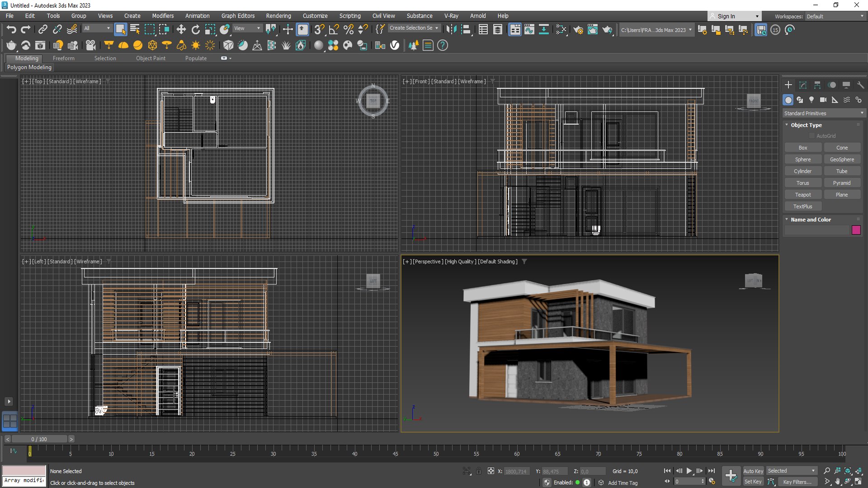Switch to the Freeform ribbon tab
This screenshot has width=868, height=488.
click(63, 58)
